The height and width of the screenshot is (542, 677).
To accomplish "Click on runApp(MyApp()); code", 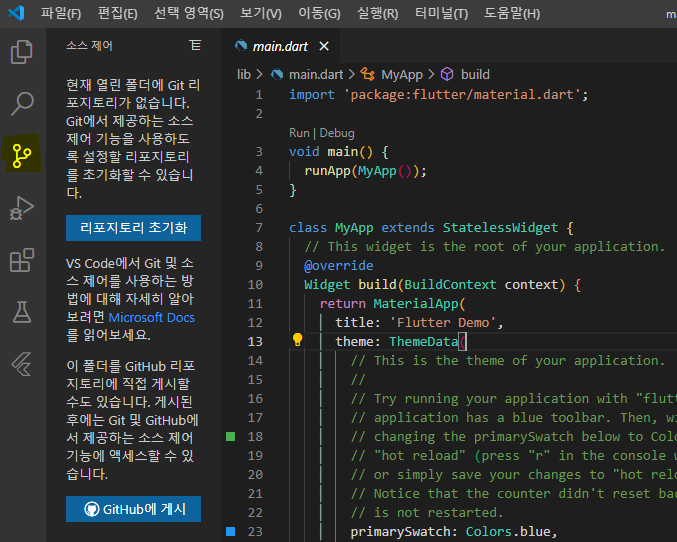I will pos(365,171).
